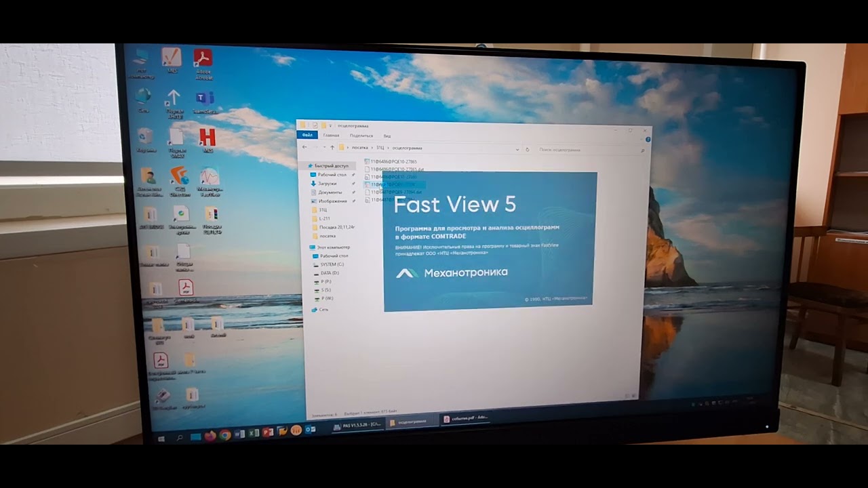Open the Поделиться ribbon tab
Viewport: 868px width, 488px height.
(361, 136)
